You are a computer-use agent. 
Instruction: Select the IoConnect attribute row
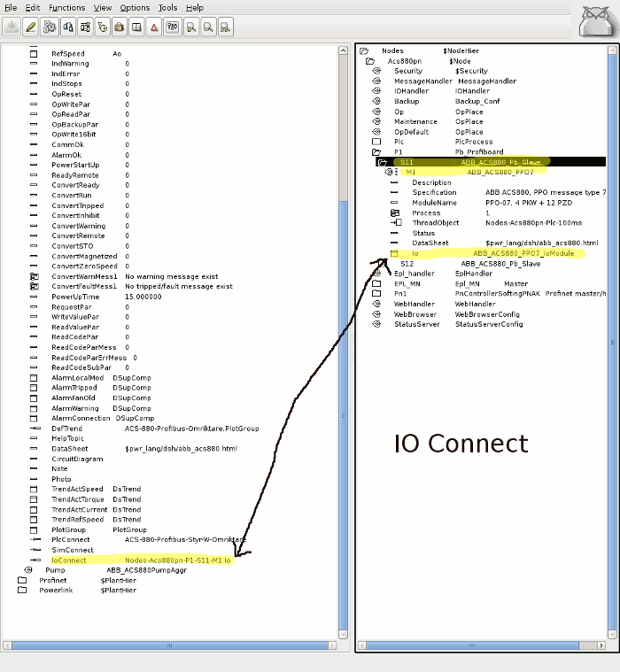[131, 560]
